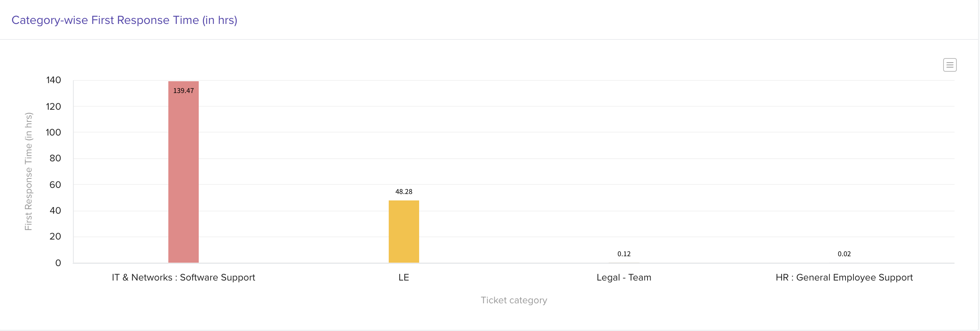Click the 60 tick on the y-axis

pyautogui.click(x=55, y=185)
